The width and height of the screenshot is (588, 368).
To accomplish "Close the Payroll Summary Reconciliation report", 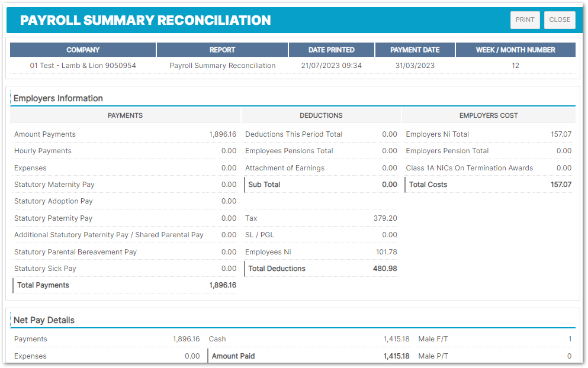I will point(560,20).
